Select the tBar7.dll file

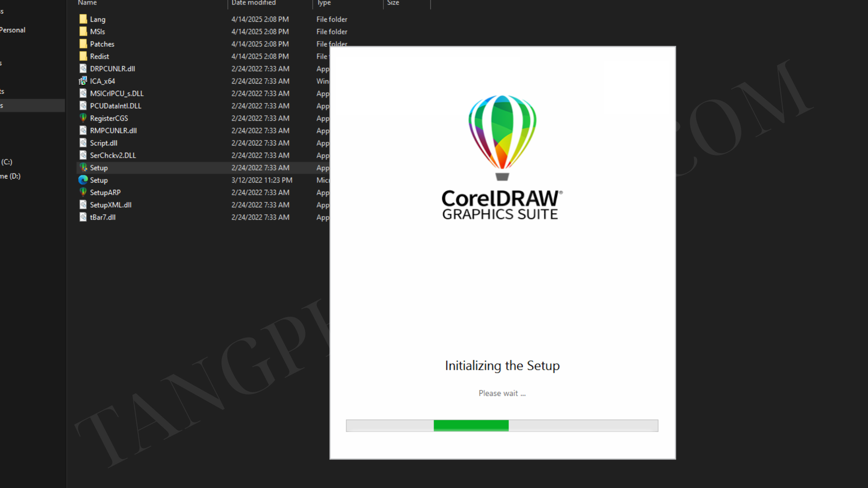[x=103, y=217]
